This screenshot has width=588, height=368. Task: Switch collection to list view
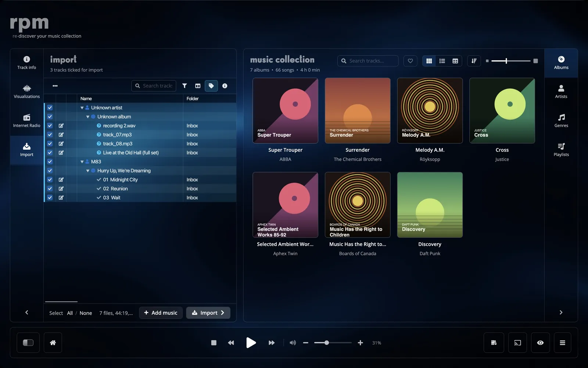pyautogui.click(x=442, y=61)
